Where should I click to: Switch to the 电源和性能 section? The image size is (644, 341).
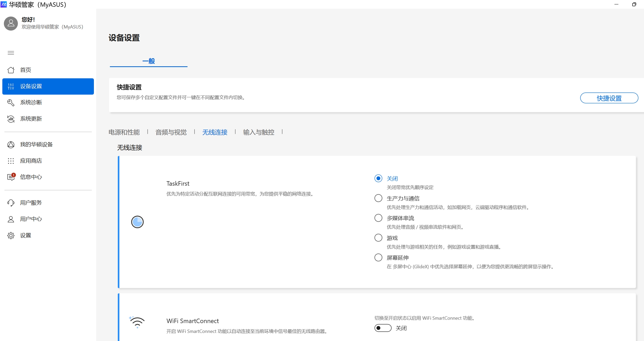pos(124,132)
